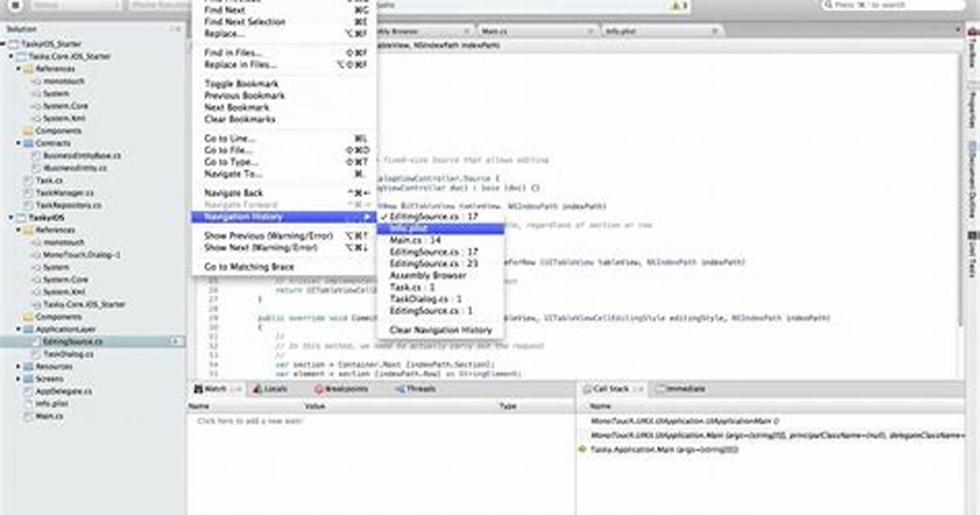
Task: Select Task.cs : 1 history entry
Action: click(x=441, y=287)
